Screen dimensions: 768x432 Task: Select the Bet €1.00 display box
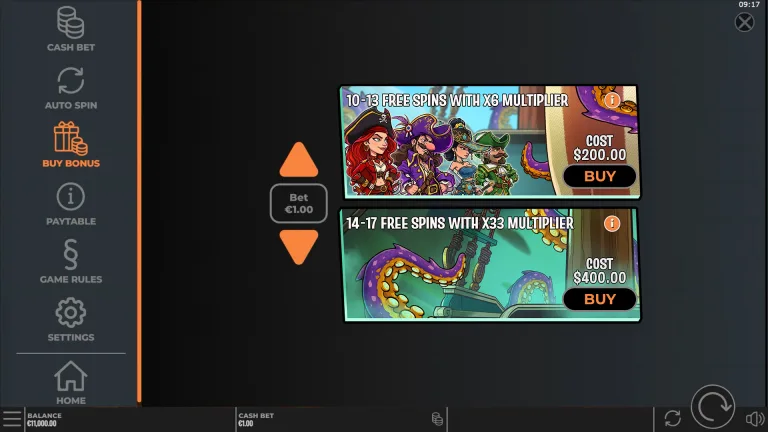click(x=299, y=203)
